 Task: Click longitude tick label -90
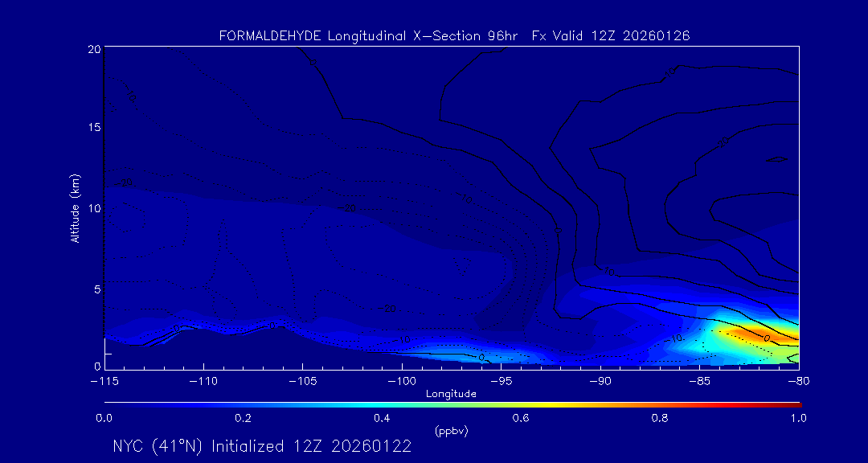[600, 382]
